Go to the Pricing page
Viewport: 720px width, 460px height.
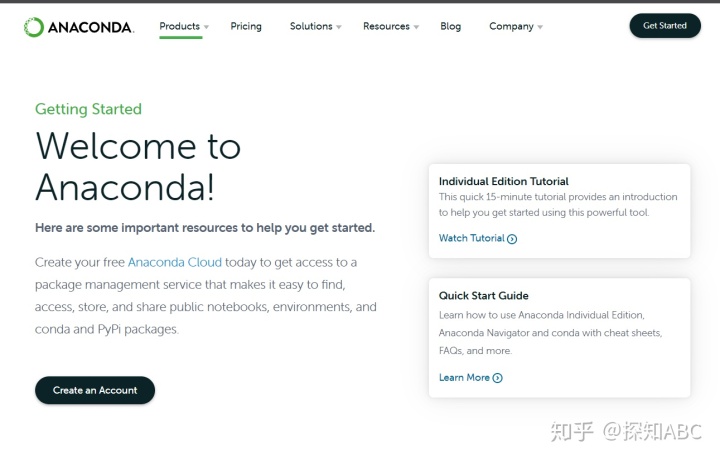(246, 26)
